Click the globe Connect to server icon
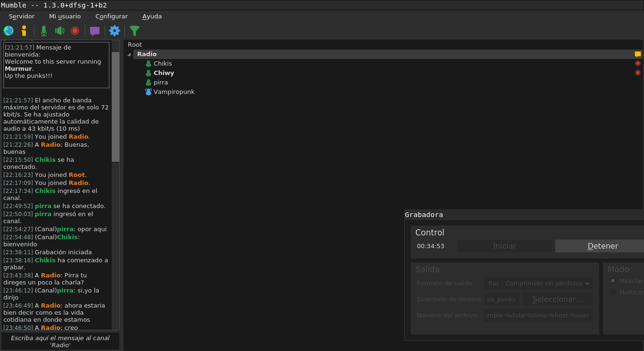The width and height of the screenshot is (644, 351). pyautogui.click(x=8, y=31)
